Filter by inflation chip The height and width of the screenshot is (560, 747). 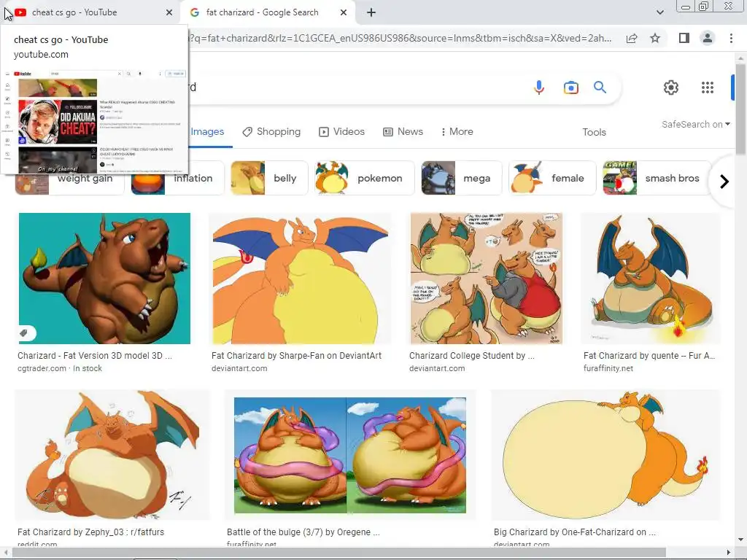click(178, 178)
